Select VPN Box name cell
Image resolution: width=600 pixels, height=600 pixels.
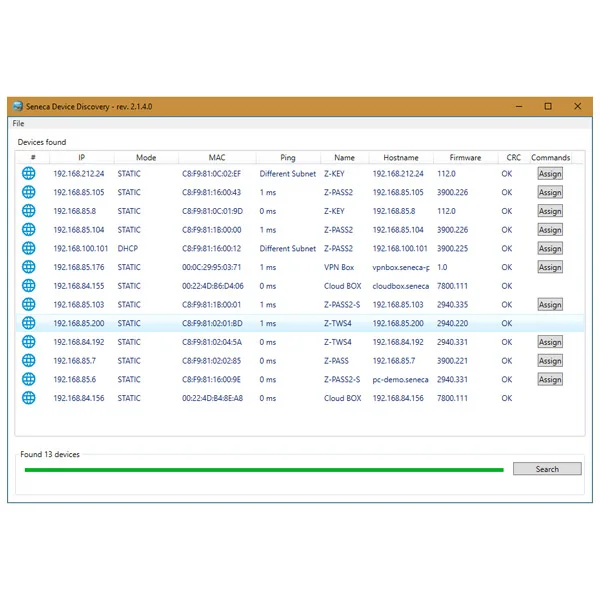point(339,267)
